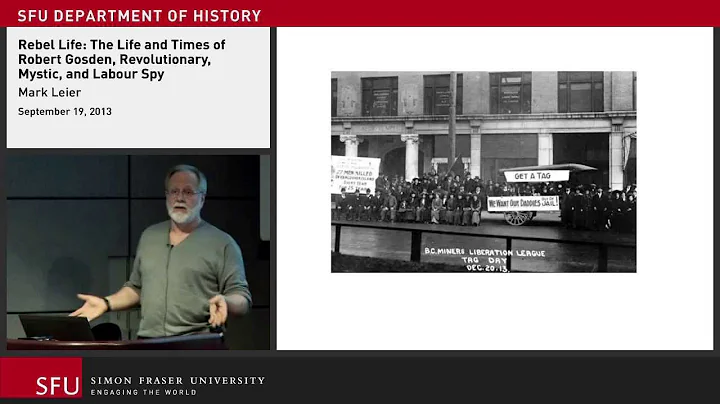Click the speaker name Mark Leier
Viewport: 720px width, 404px height.
(50, 92)
